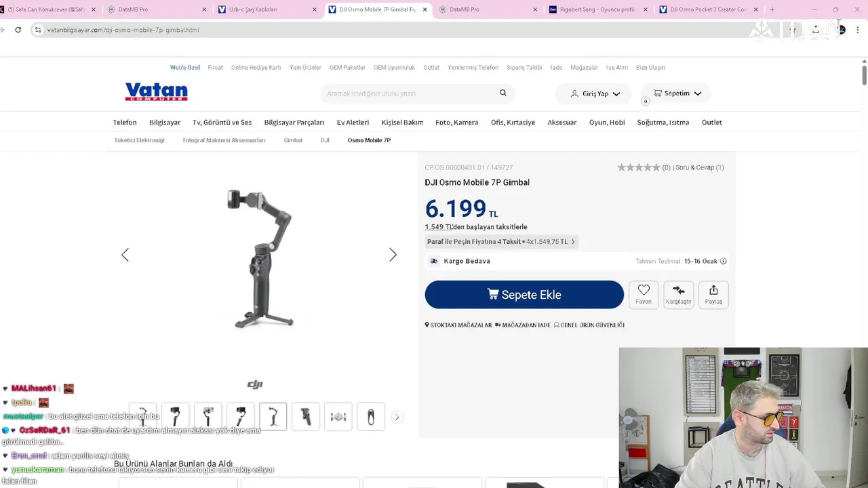The height and width of the screenshot is (488, 868).
Task: Click the product search input field
Action: click(x=410, y=94)
